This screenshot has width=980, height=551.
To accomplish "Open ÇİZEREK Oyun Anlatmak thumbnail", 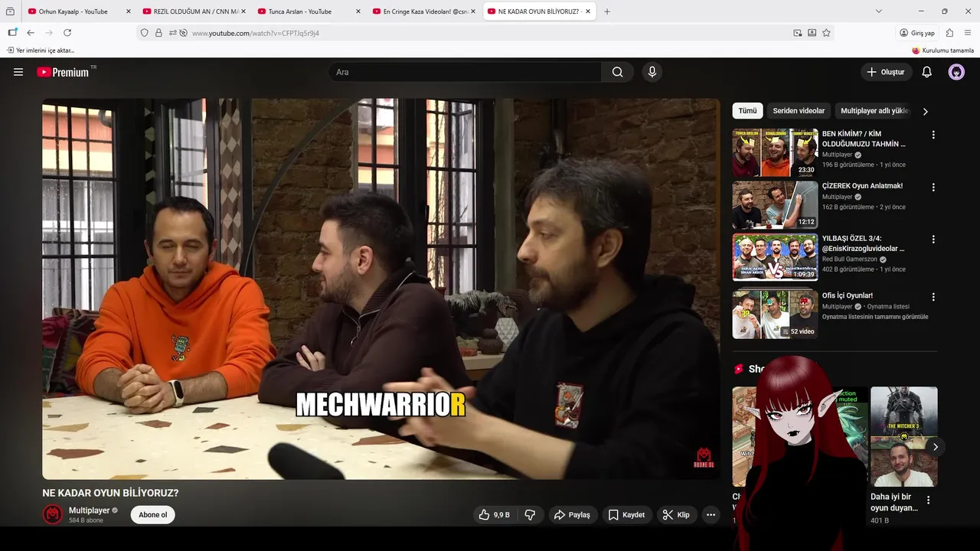I will (775, 205).
